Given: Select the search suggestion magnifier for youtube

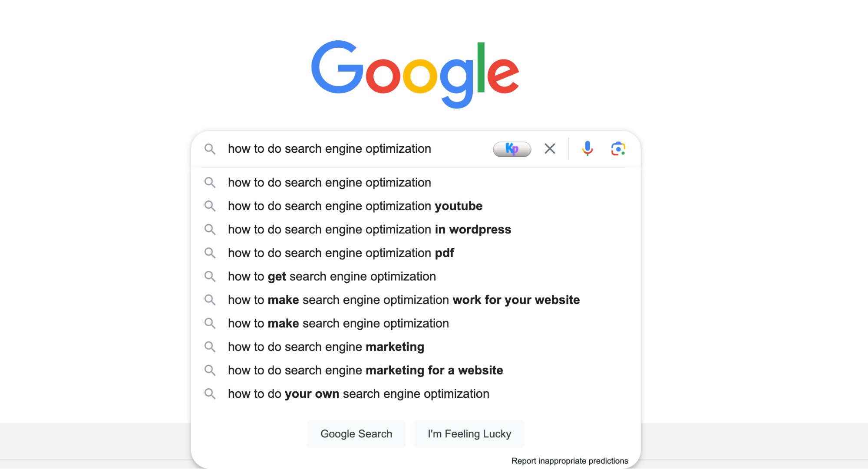Looking at the screenshot, I should [x=210, y=206].
